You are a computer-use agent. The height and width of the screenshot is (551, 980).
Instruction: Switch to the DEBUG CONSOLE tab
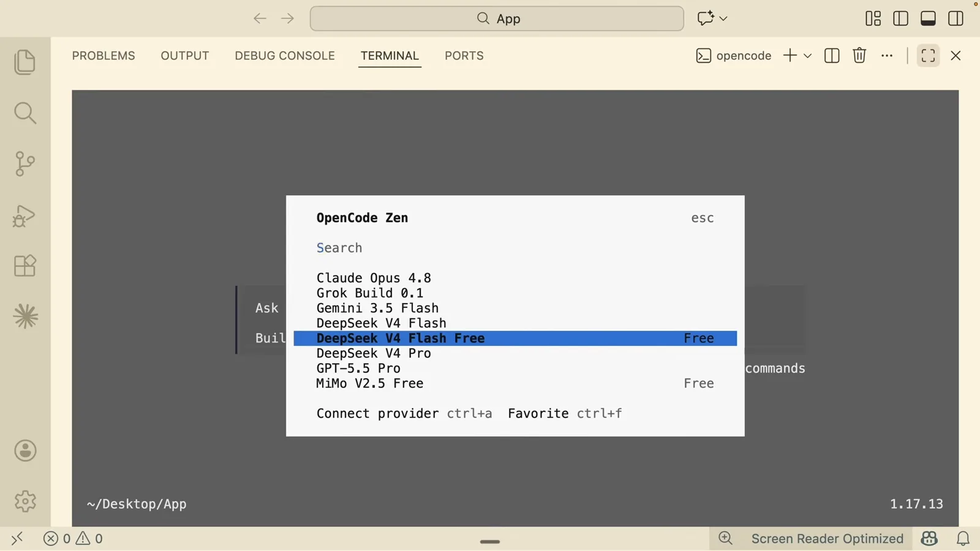tap(285, 56)
